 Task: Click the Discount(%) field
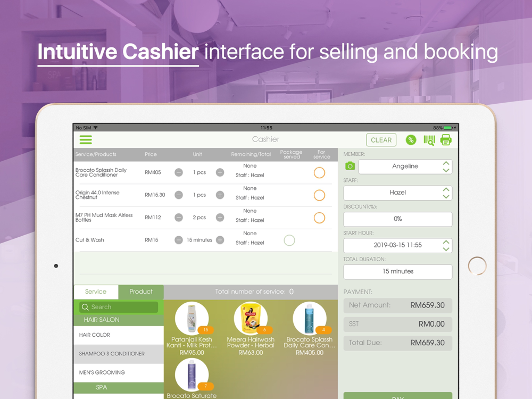(x=397, y=219)
